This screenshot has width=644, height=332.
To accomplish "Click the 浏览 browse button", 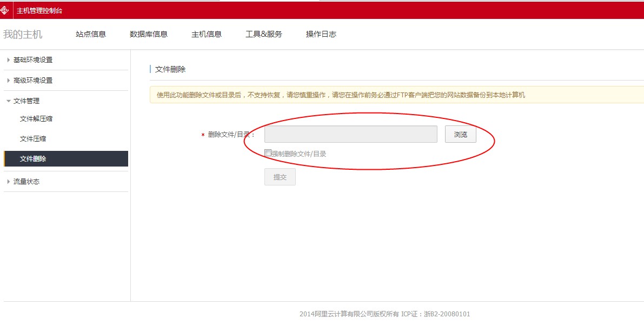I will point(461,134).
